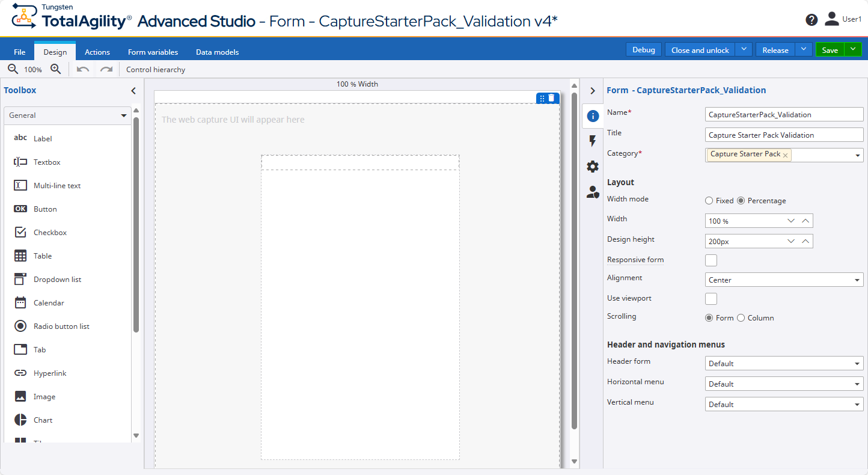Open the Form variables tab

[x=153, y=52]
